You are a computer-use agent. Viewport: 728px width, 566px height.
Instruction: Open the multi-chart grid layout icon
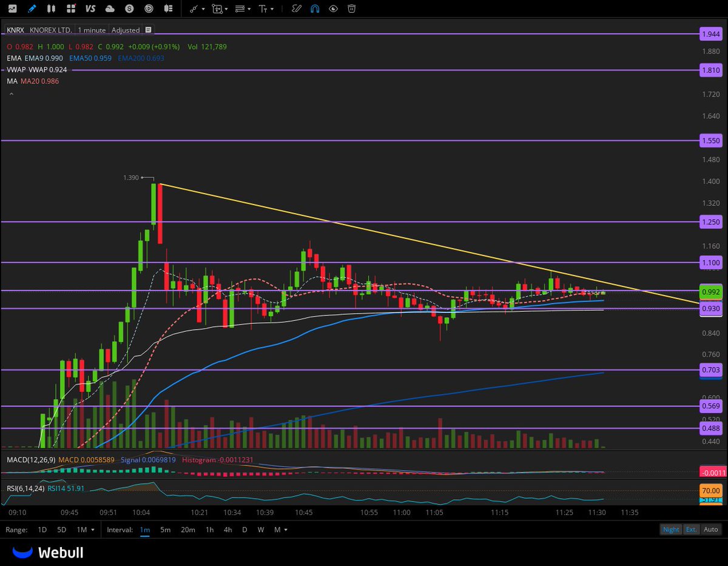[x=71, y=8]
